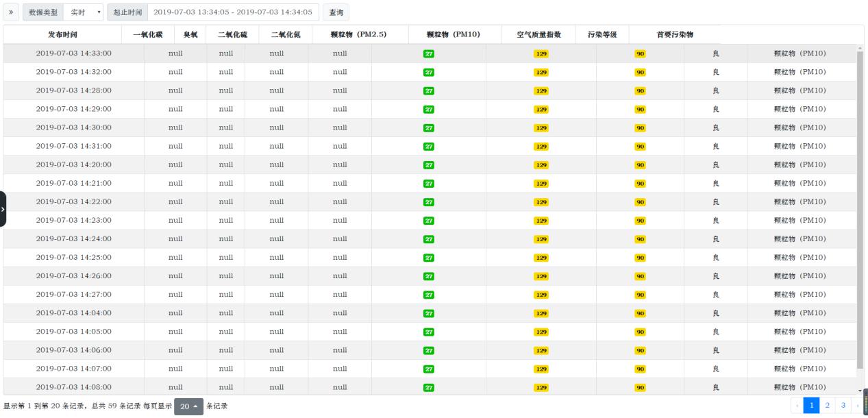868x418 pixels.
Task: Click the 起止时间 date range field
Action: (232, 12)
